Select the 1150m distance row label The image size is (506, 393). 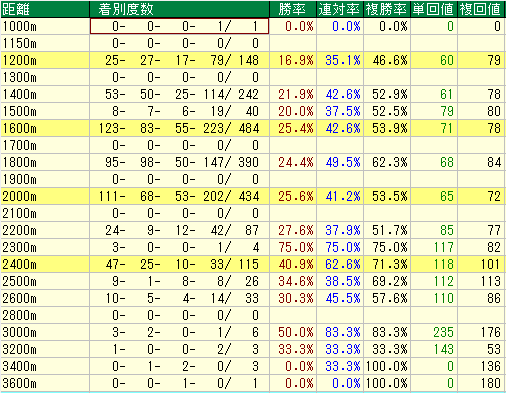(x=19, y=43)
